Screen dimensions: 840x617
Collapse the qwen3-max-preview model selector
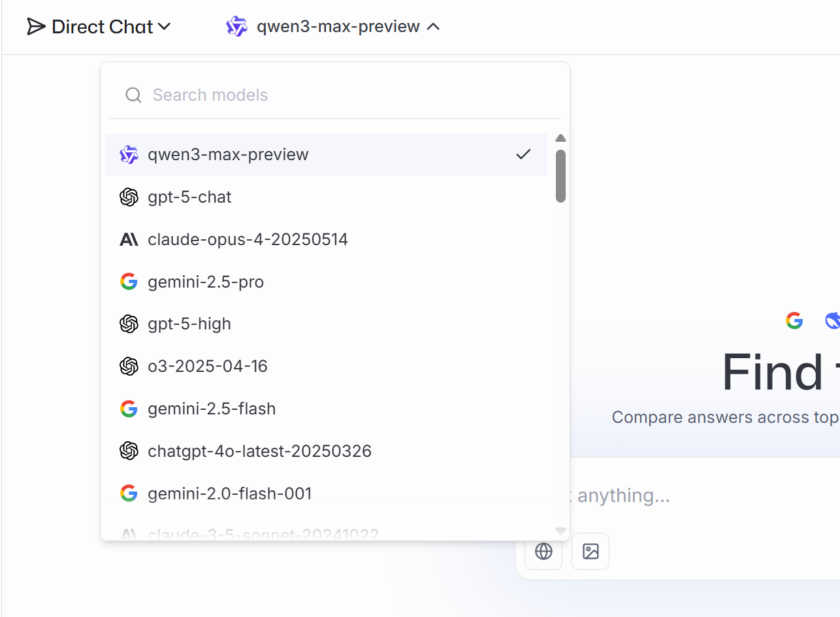[333, 27]
